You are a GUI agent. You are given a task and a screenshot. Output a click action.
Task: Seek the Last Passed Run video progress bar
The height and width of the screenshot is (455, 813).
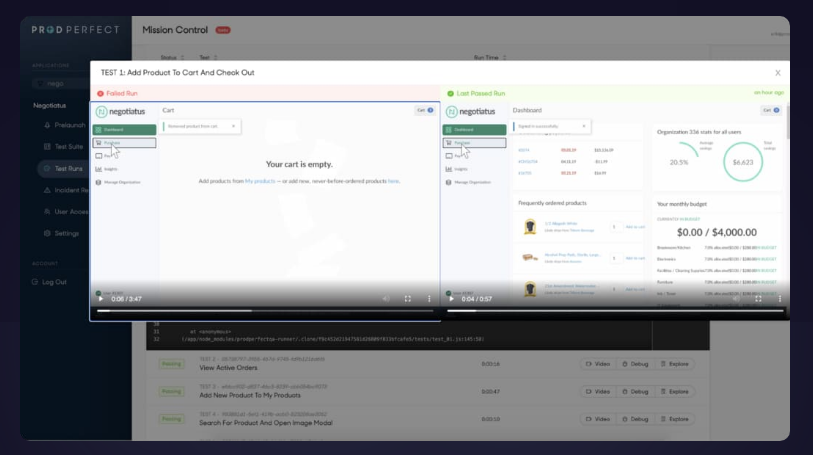point(615,311)
